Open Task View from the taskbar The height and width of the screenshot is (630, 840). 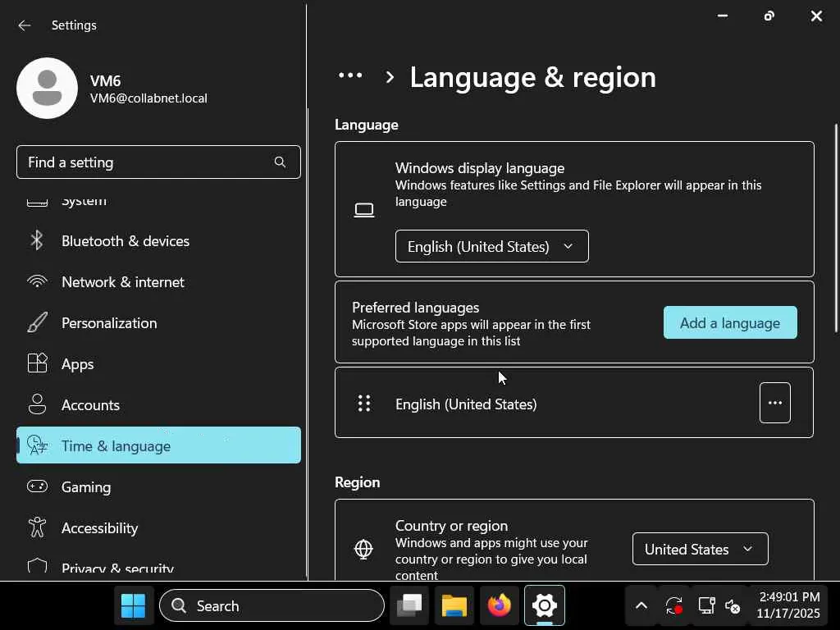coord(409,606)
